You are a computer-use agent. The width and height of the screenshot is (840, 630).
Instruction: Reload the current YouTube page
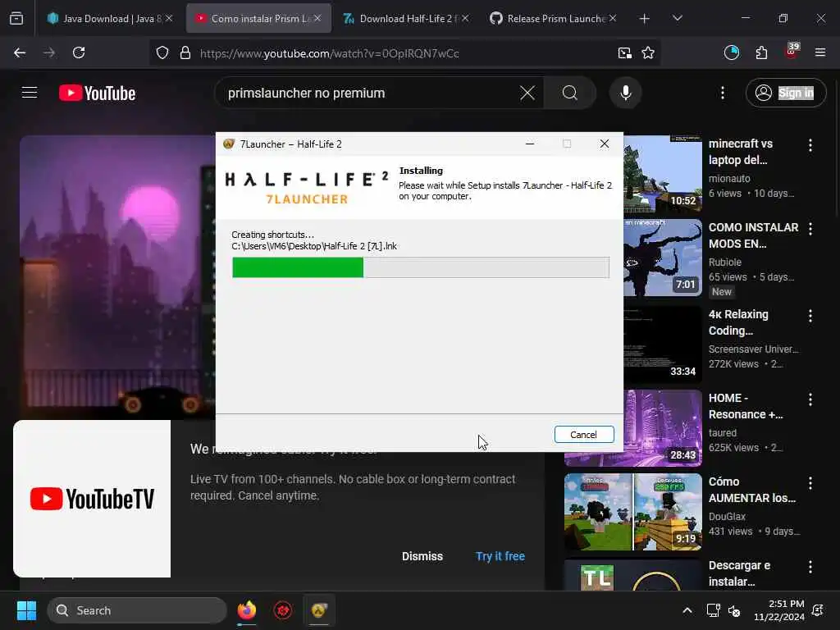click(x=79, y=52)
